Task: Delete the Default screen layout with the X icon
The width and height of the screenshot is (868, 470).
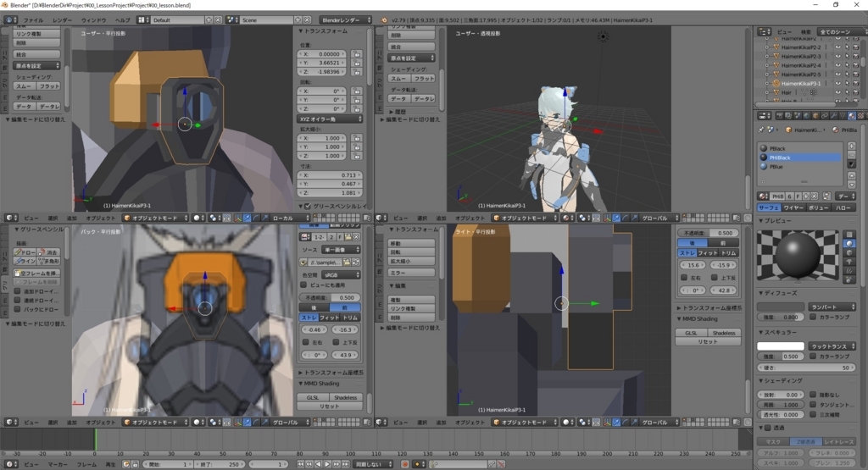Action: tap(218, 20)
